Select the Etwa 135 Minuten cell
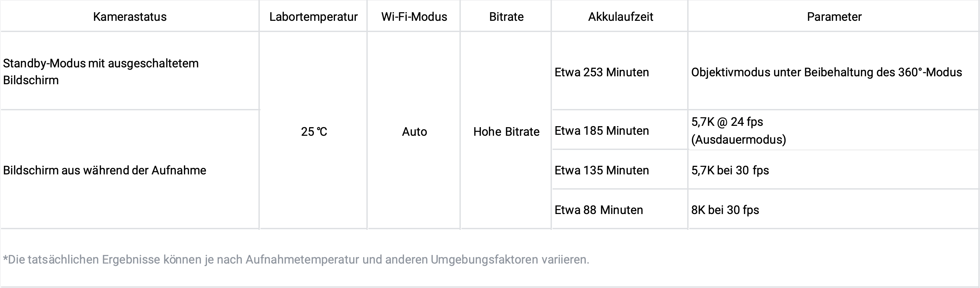Image resolution: width=980 pixels, height=288 pixels. pos(620,170)
